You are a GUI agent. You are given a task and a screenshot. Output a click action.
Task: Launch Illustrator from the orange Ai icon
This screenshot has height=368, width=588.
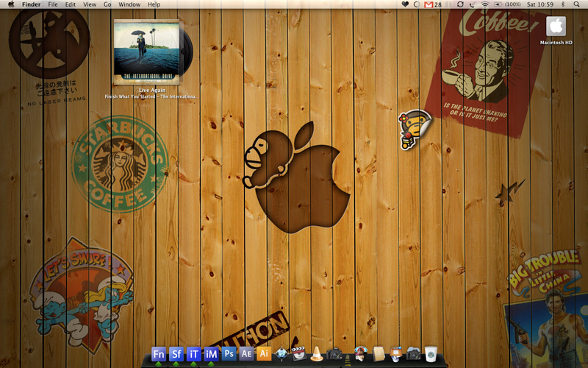point(264,354)
